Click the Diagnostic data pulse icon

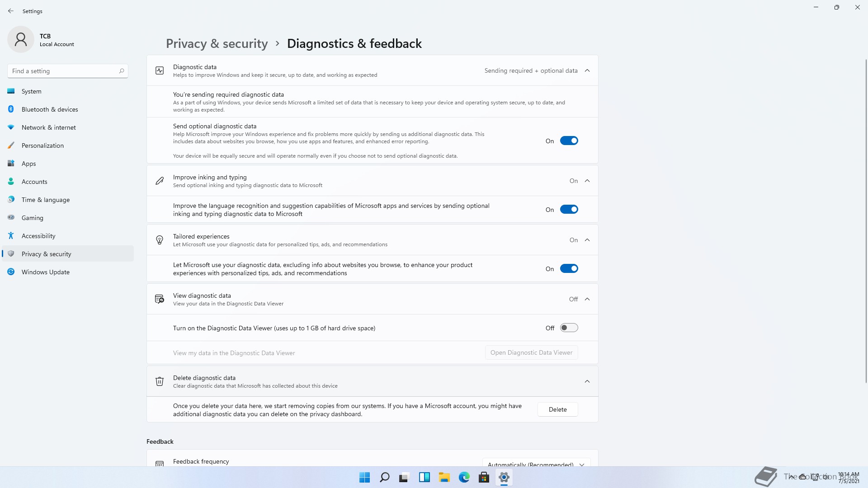[x=160, y=70]
